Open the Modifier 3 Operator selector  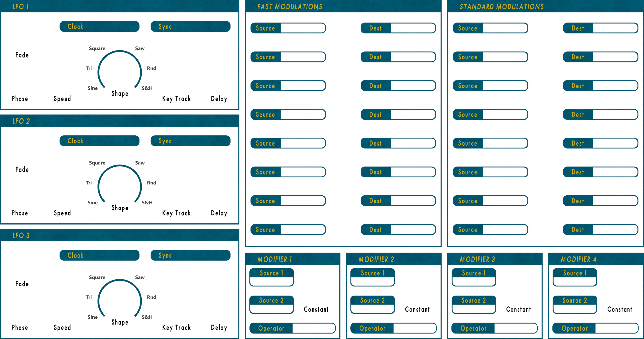pos(495,328)
